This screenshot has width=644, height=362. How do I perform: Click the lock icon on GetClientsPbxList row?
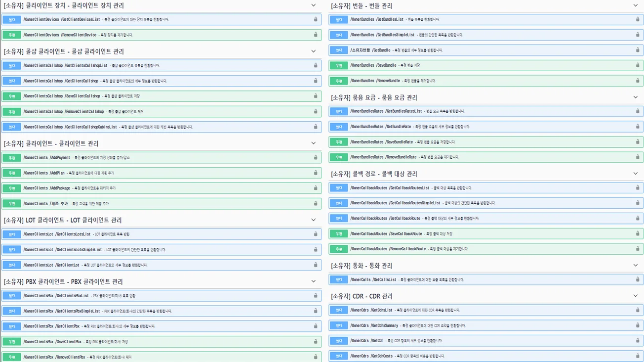316,295
